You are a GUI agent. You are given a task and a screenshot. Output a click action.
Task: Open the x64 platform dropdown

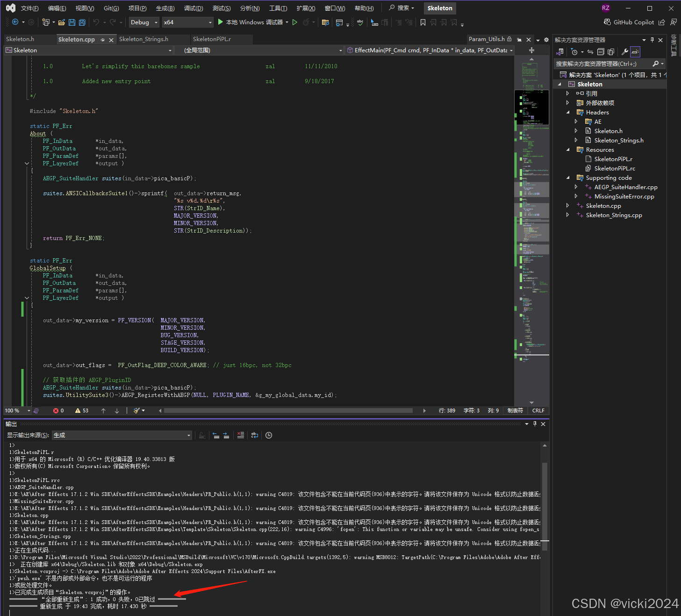[x=187, y=22]
